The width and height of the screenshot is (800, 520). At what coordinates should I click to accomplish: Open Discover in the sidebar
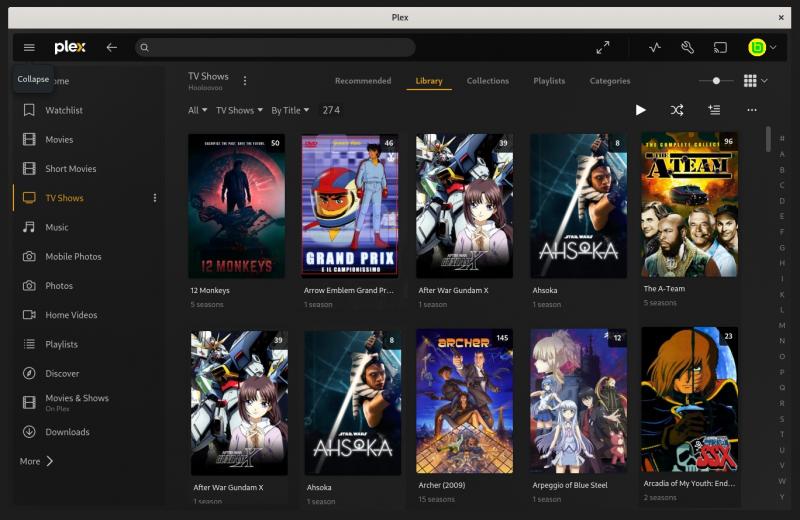coord(62,374)
